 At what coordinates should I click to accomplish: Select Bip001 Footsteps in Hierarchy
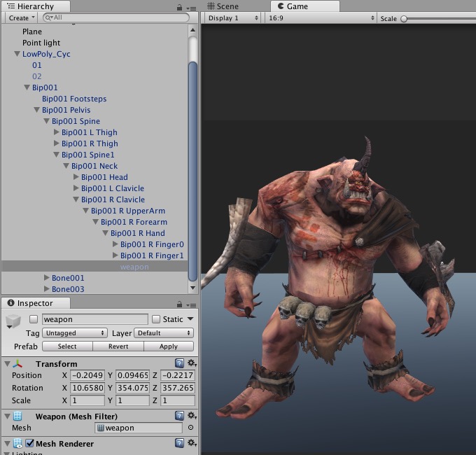coord(74,99)
